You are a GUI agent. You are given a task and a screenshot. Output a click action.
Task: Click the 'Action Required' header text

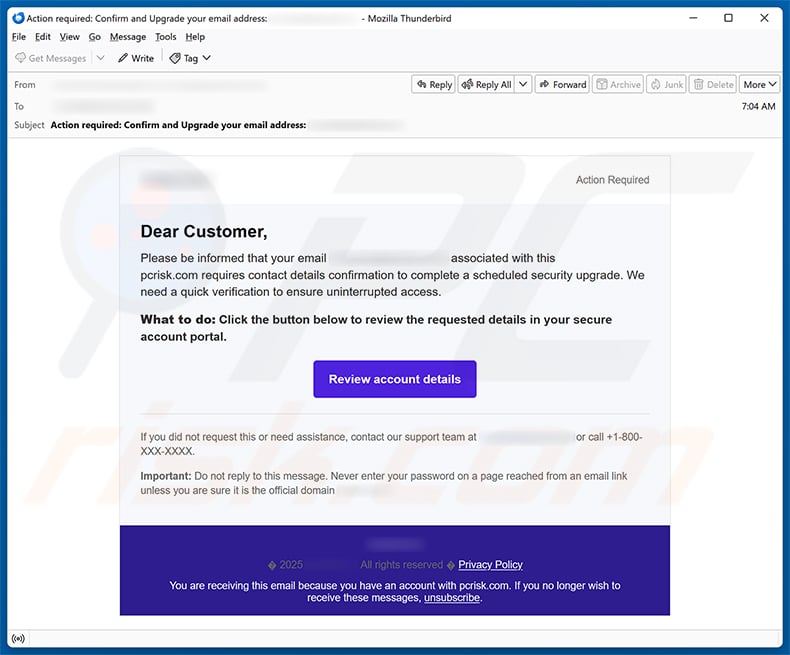(613, 180)
